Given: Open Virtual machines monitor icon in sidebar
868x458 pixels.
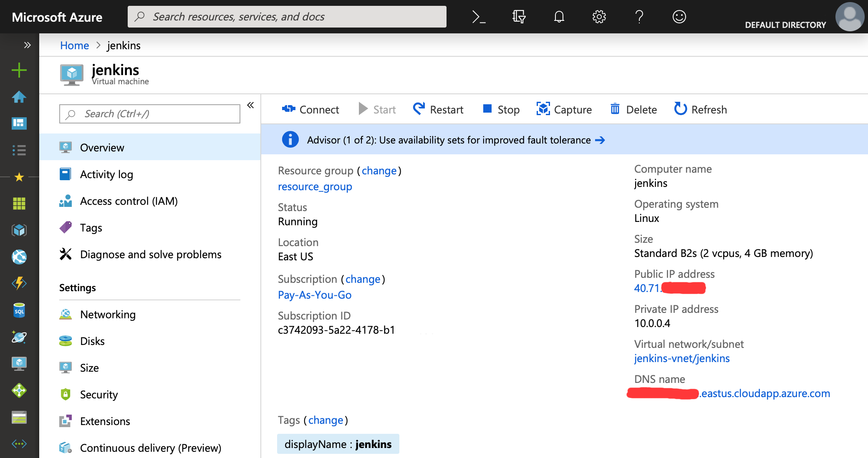Looking at the screenshot, I should [x=19, y=364].
